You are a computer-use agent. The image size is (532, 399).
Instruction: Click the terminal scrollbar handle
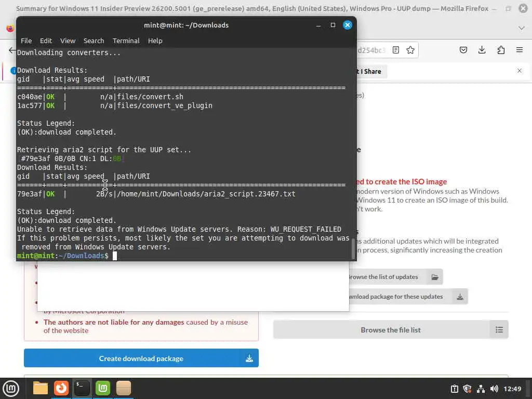tap(353, 249)
